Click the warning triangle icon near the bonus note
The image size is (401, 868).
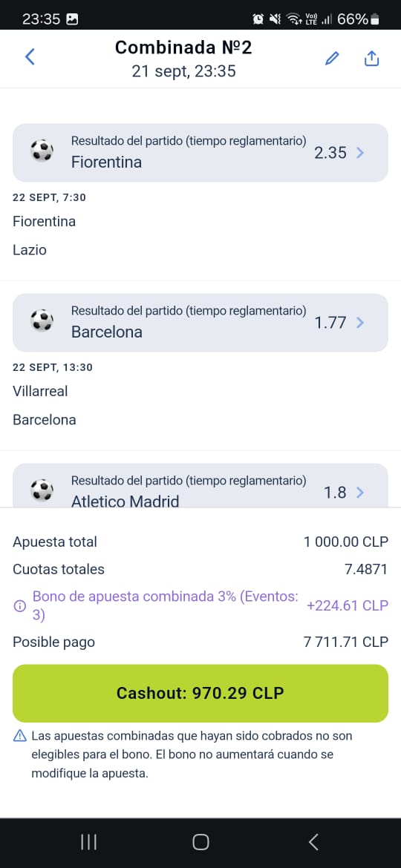(19, 736)
